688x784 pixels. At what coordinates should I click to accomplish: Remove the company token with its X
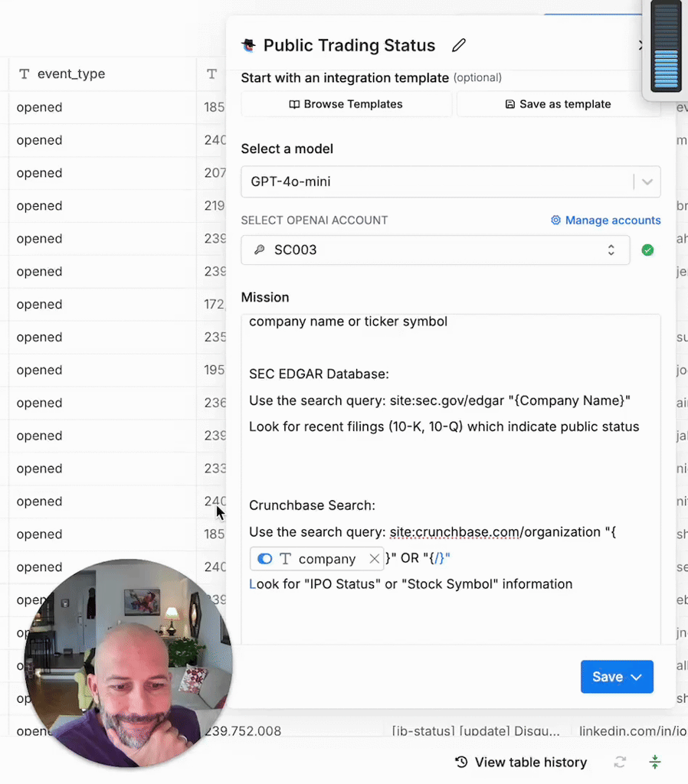click(x=374, y=559)
